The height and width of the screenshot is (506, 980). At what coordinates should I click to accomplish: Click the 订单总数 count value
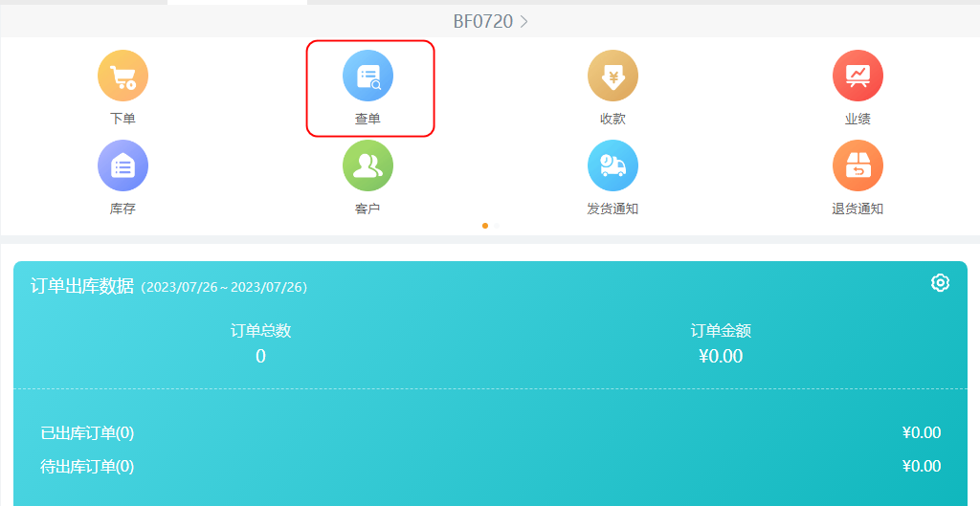[x=260, y=357]
